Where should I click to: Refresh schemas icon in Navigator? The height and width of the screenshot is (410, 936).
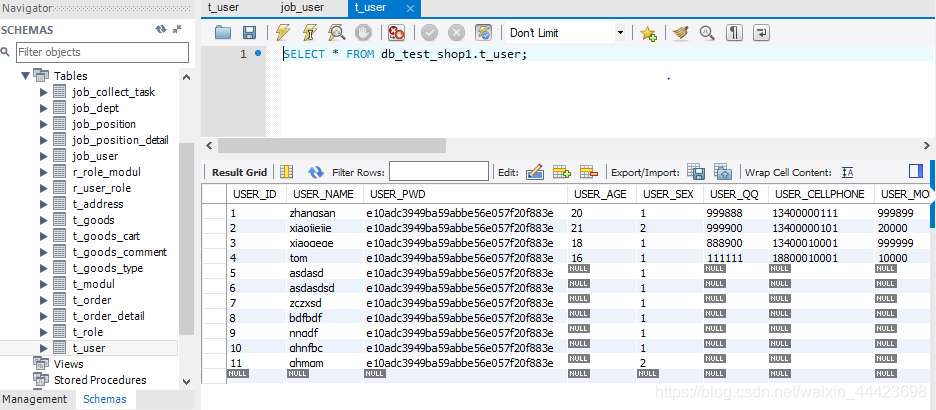(161, 29)
